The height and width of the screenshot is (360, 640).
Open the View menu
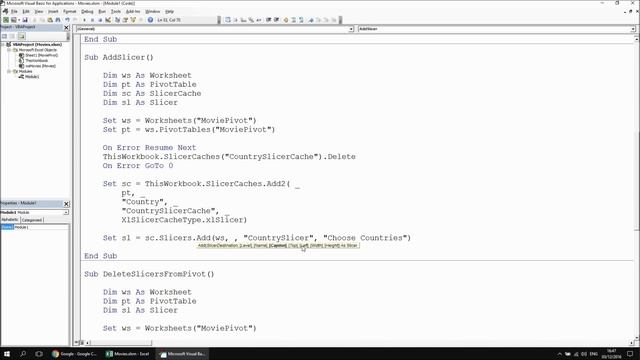point(38,11)
